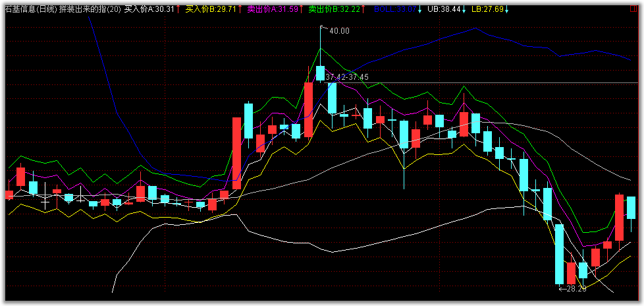Click the 37.42-37.45 gap price label
Viewport: 644px width, 306px height.
[347, 77]
